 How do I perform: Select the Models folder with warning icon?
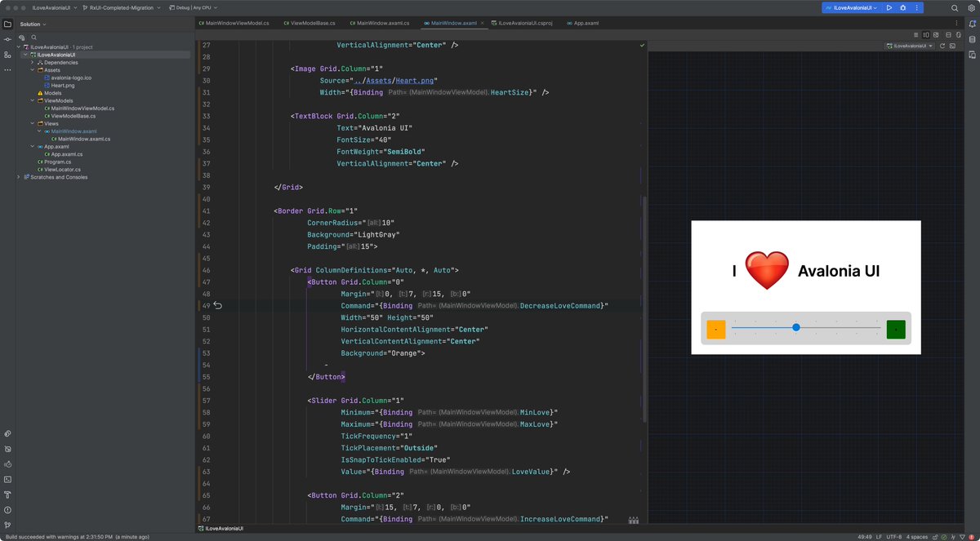[x=49, y=93]
